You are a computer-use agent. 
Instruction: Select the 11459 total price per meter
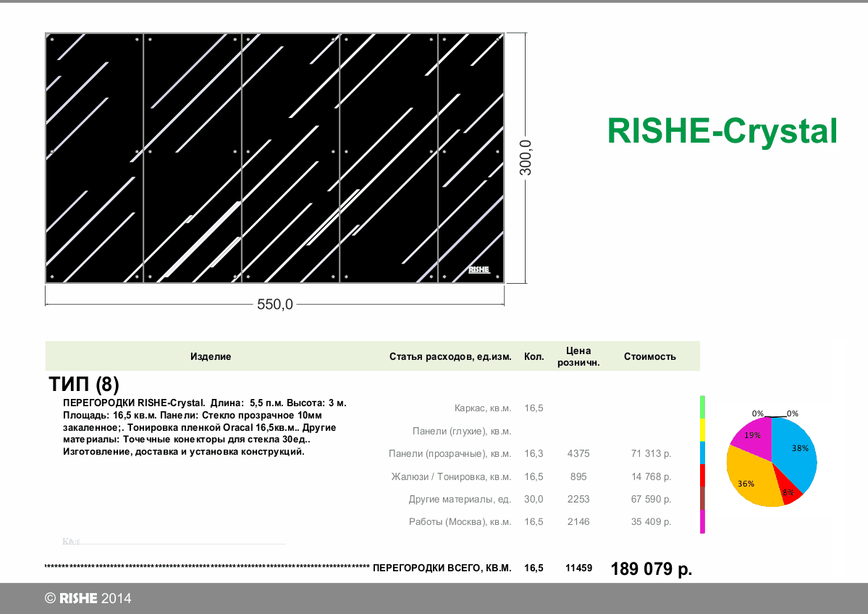click(x=578, y=568)
